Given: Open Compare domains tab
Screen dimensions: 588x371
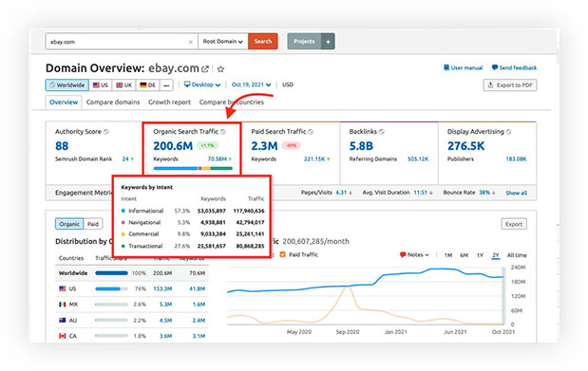Looking at the screenshot, I should click(x=113, y=102).
